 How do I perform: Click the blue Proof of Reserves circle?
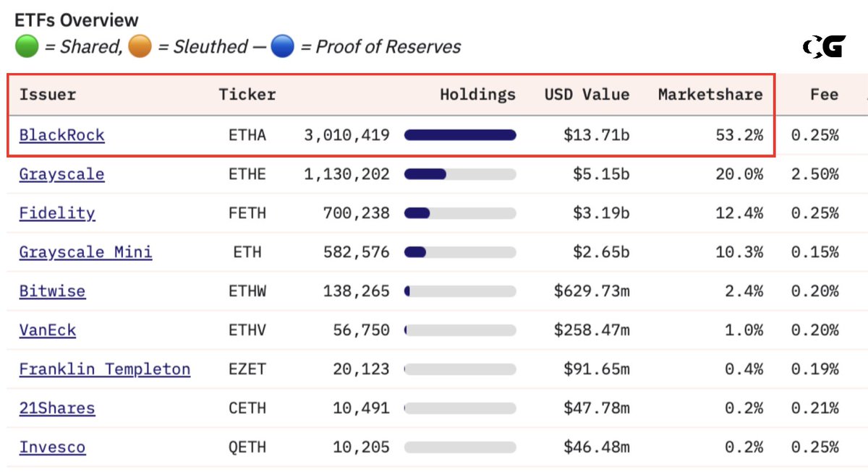283,47
